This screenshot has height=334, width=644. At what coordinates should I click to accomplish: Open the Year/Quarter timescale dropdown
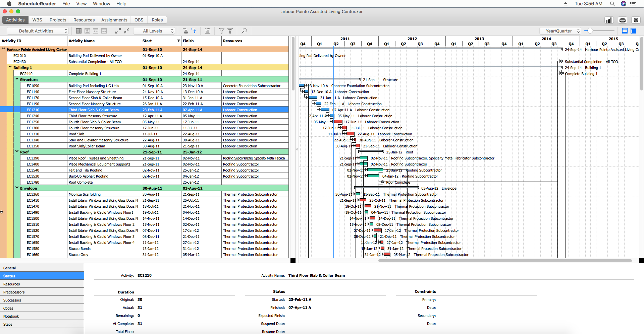(x=560, y=31)
